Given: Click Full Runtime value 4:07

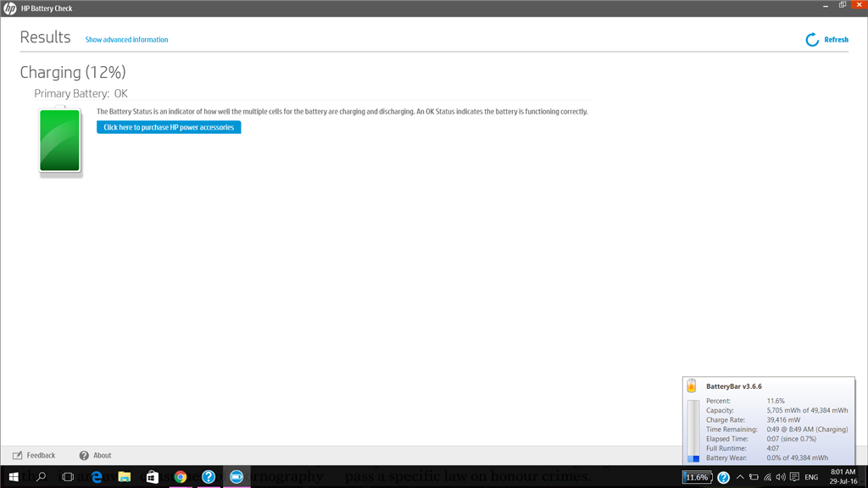Looking at the screenshot, I should (773, 448).
